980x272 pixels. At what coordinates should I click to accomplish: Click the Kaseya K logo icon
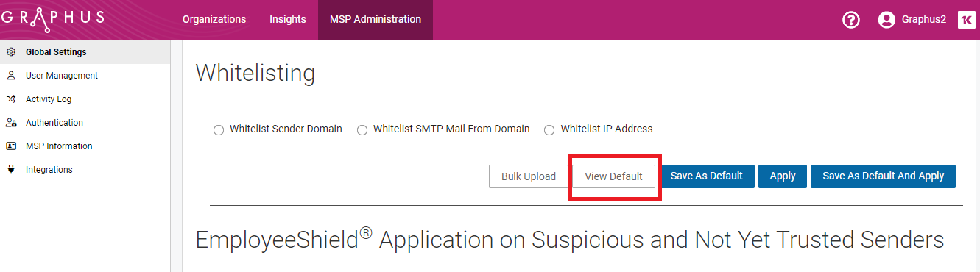click(x=966, y=20)
